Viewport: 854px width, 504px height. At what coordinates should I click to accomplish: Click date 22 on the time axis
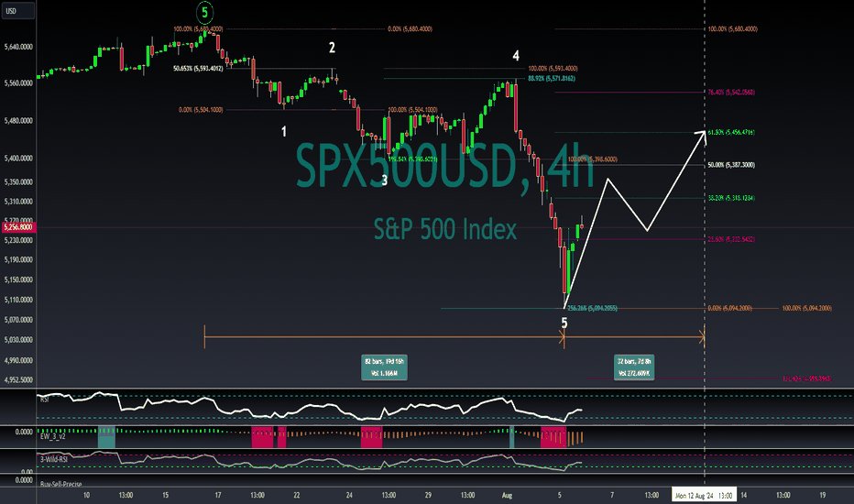tap(297, 495)
